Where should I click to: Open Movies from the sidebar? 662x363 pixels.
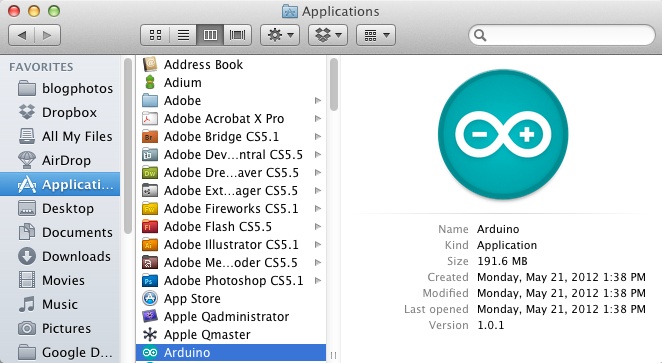tap(60, 281)
